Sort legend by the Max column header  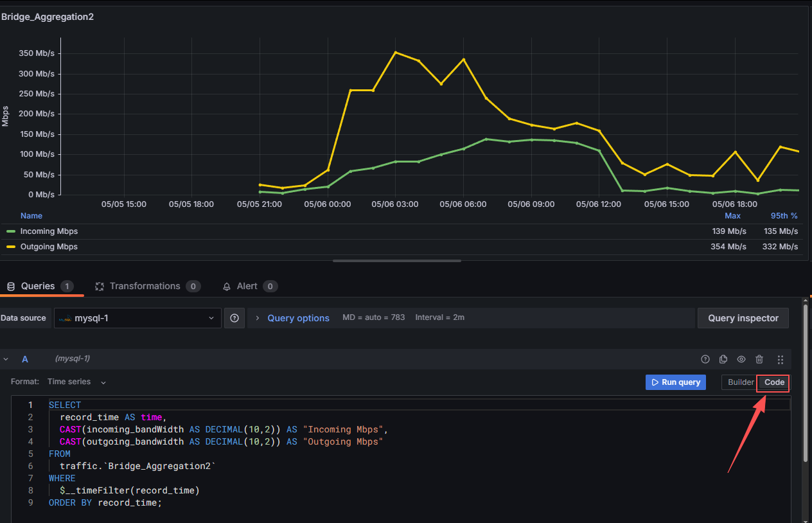pos(732,216)
